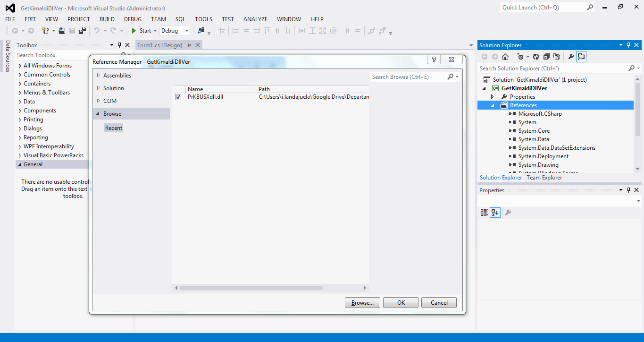Click the horizontal scrollbar in Reference Manager list

[251, 288]
